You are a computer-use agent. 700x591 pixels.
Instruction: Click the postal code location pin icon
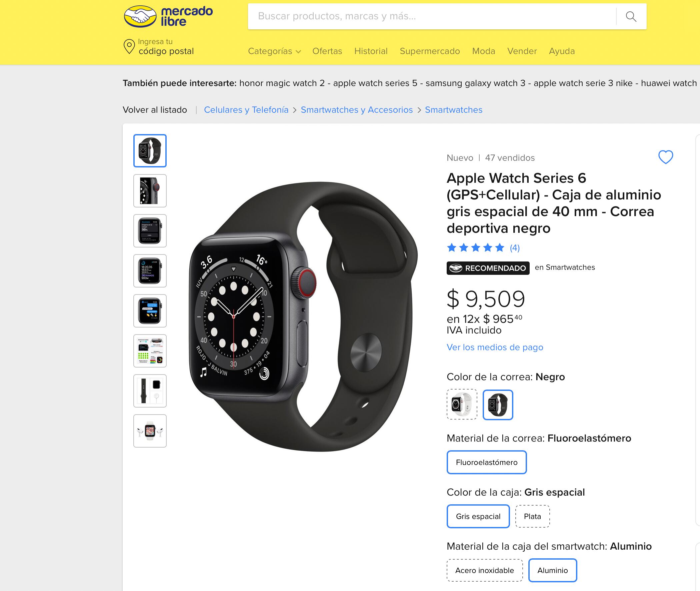click(129, 47)
